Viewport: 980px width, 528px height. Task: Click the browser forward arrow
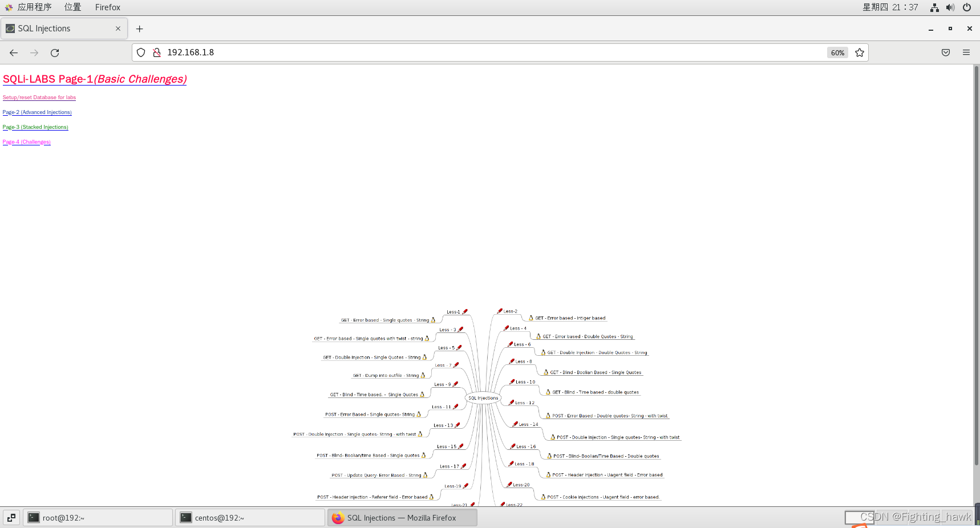coord(34,52)
